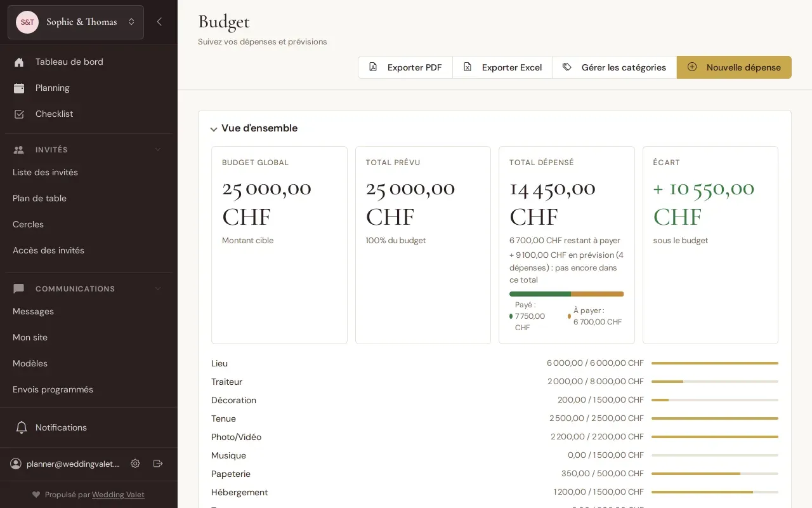Image resolution: width=812 pixels, height=508 pixels.
Task: Click the Traiteur budget progress bar
Action: 715,382
